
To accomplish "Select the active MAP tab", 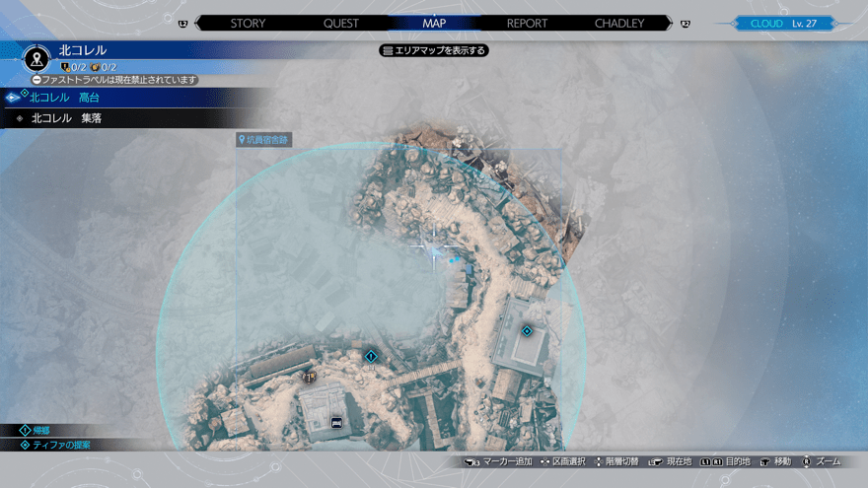I will 434,23.
